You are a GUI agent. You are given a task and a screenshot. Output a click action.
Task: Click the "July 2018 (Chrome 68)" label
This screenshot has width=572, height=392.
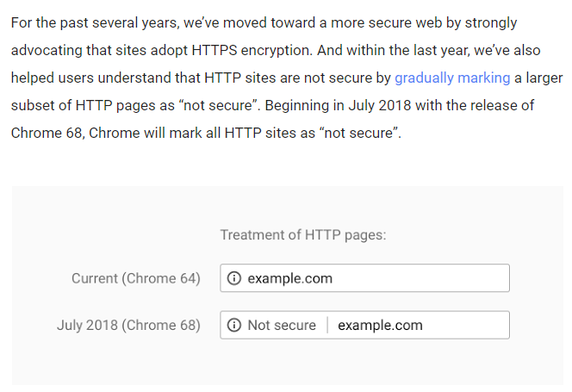pos(128,325)
